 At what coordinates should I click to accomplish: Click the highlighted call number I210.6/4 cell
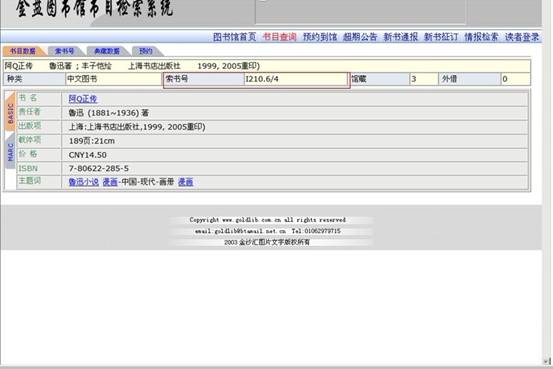tap(296, 79)
